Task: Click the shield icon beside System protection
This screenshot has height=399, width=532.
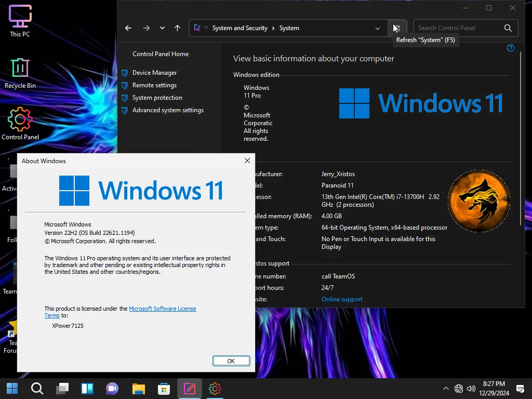Action: coord(125,98)
